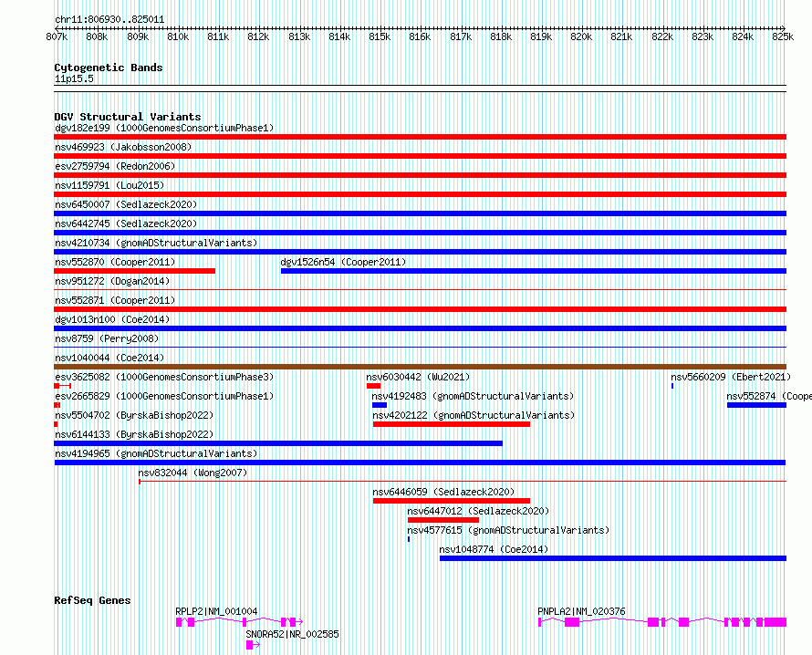Click the Cytogenetic Bands track title

(109, 68)
